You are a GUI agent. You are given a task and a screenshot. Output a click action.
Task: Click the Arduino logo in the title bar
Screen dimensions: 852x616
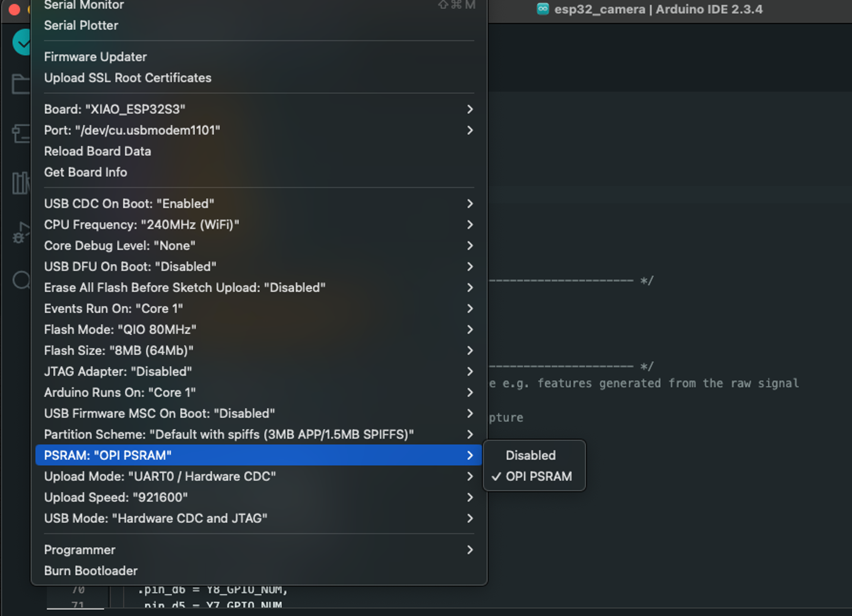click(542, 9)
